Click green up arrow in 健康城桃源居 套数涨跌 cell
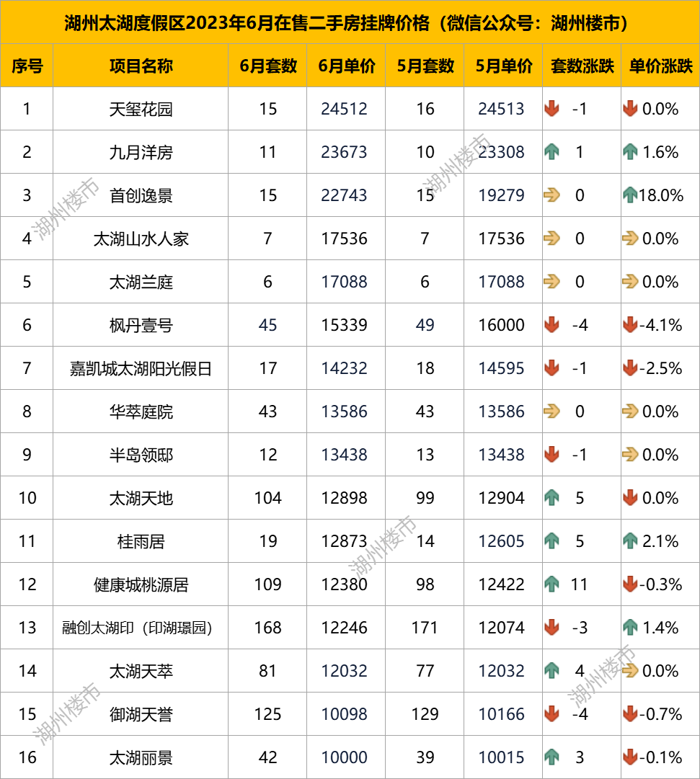 (551, 584)
